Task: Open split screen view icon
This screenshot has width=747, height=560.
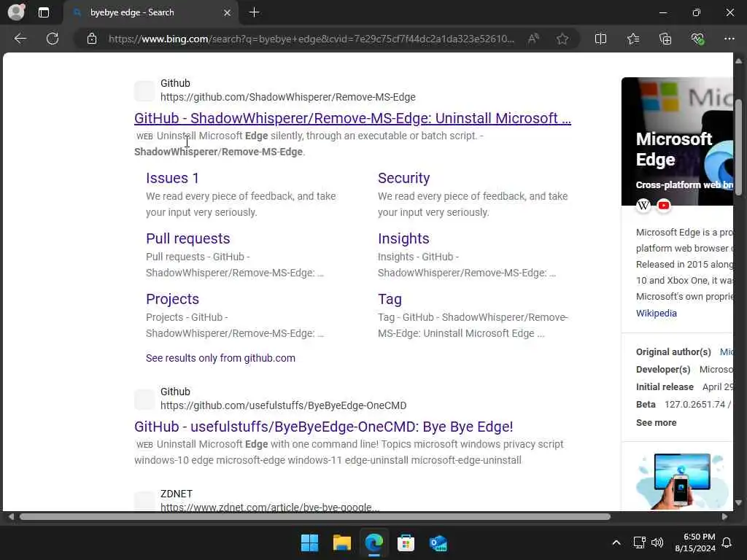Action: [x=601, y=39]
